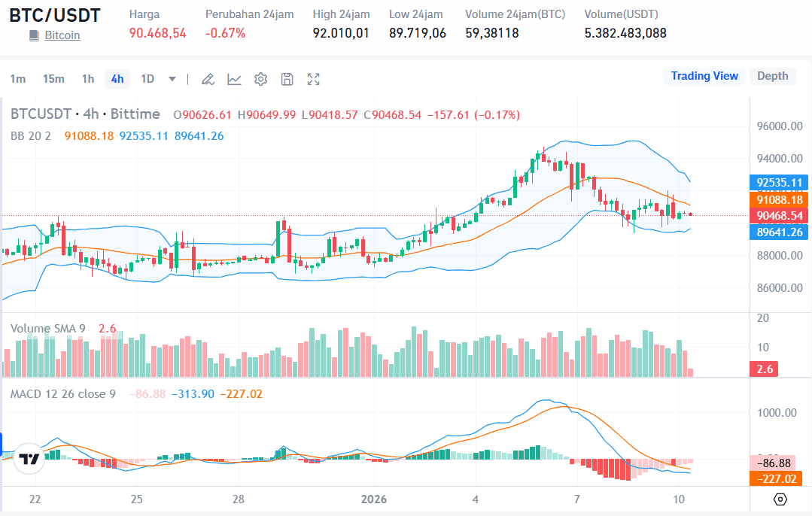This screenshot has width=812, height=516.
Task: Open hexagon settings icon below price axis
Action: (x=780, y=499)
